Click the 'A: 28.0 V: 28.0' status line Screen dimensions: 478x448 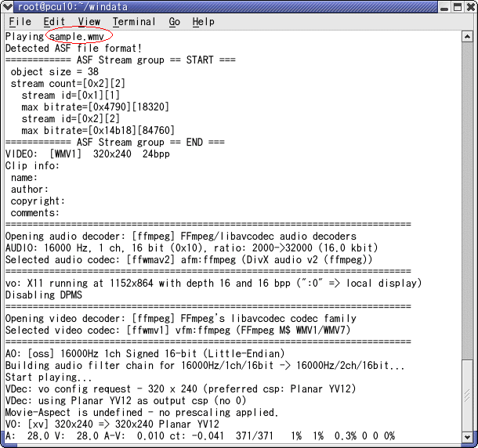point(201,435)
